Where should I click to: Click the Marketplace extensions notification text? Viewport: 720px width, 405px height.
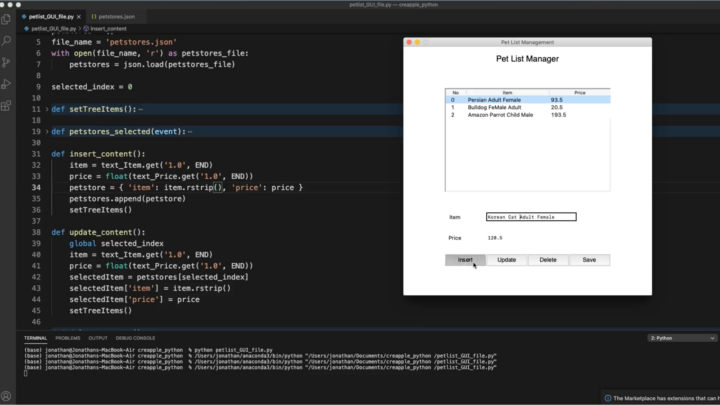(x=666, y=398)
